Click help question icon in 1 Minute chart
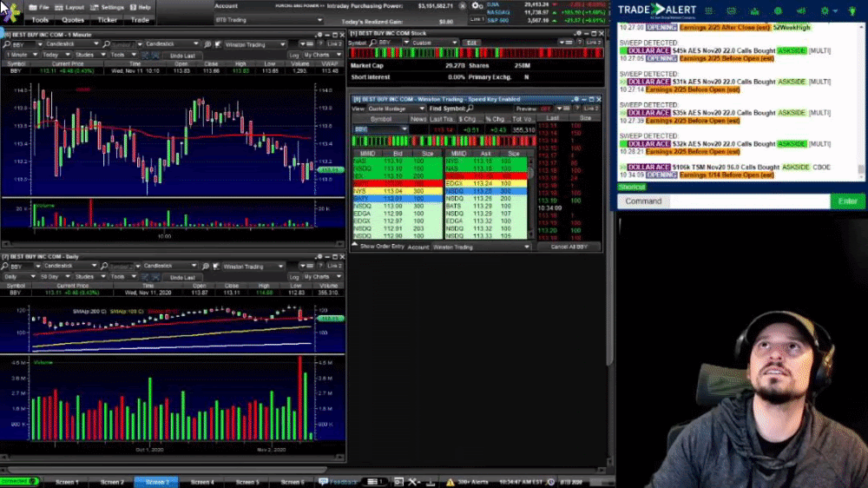868x488 pixels. pos(320,43)
